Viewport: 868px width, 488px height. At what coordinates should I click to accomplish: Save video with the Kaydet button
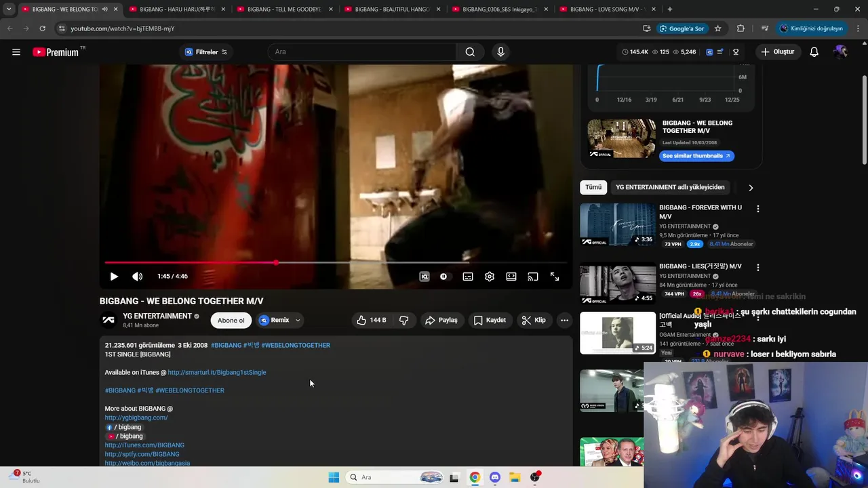point(490,320)
